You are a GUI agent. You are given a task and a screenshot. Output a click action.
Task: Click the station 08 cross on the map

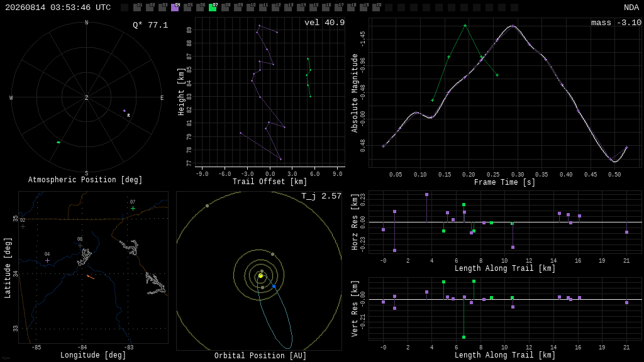click(x=80, y=246)
